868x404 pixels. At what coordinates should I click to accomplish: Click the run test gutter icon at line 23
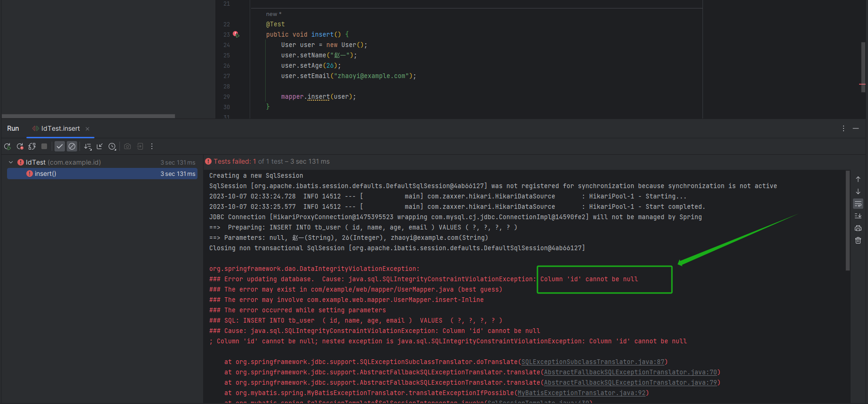tap(236, 34)
